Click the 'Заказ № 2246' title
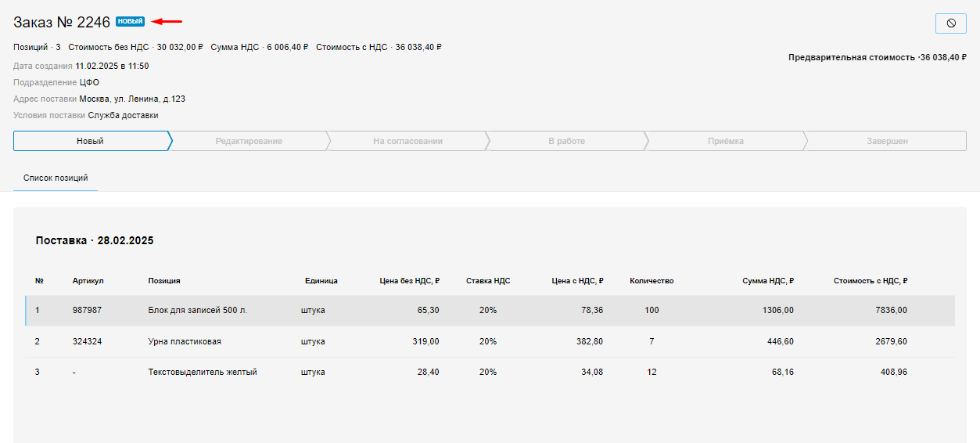This screenshot has width=980, height=443. pyautogui.click(x=62, y=22)
